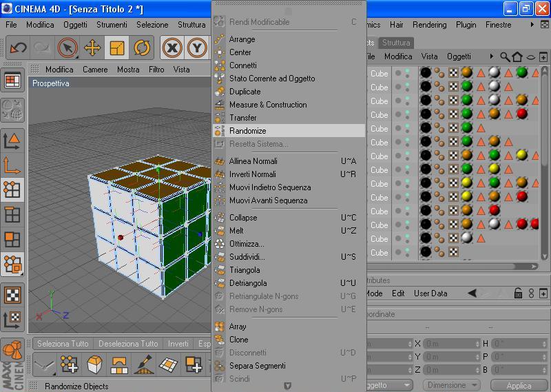The width and height of the screenshot is (551, 392).
Task: Select the polygon mode icon with orange square
Action: pyautogui.click(x=12, y=240)
